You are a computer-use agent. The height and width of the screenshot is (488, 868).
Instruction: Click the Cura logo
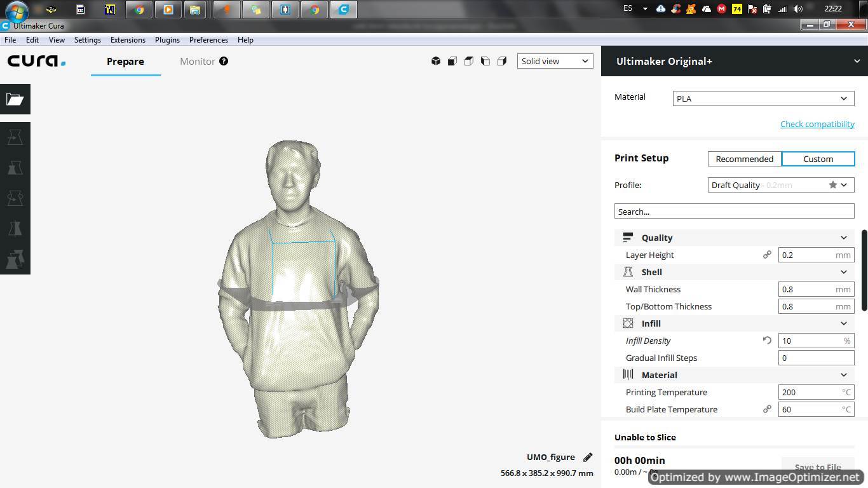36,61
